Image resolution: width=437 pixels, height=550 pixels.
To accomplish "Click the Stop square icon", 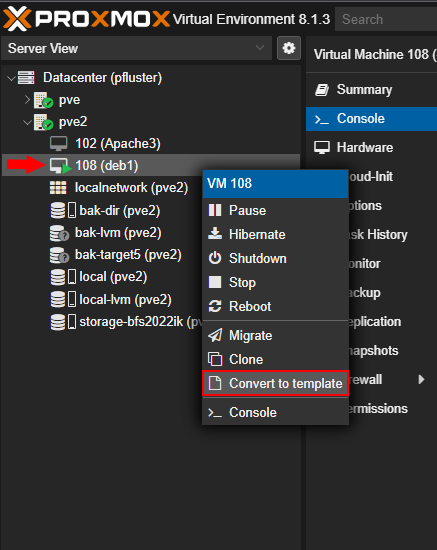I will (x=215, y=282).
